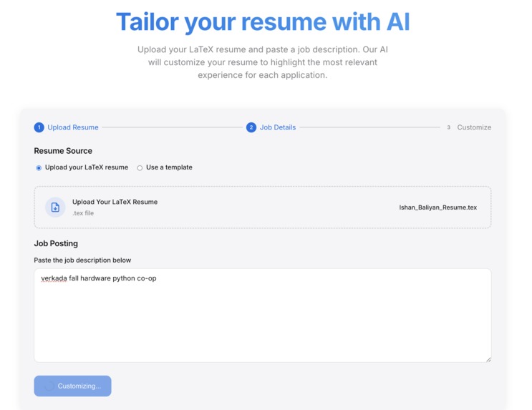Click the misspelled word 'verkada' in textarea
Screen dimensions: 532x410
point(54,278)
